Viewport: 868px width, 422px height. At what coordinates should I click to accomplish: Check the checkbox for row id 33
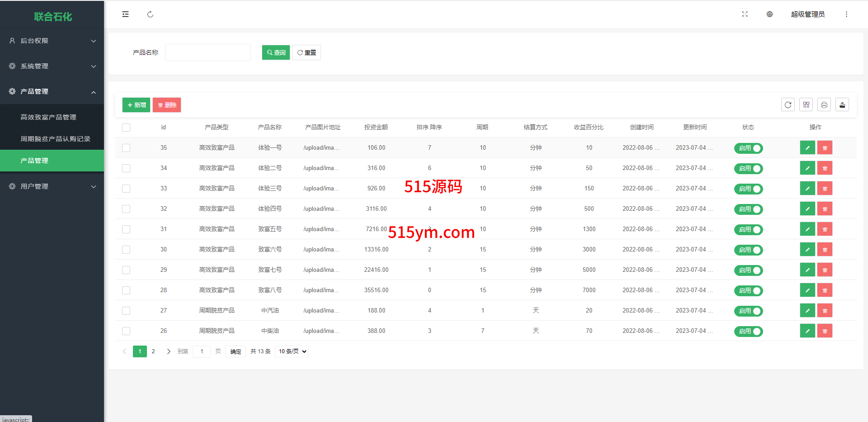(x=126, y=189)
